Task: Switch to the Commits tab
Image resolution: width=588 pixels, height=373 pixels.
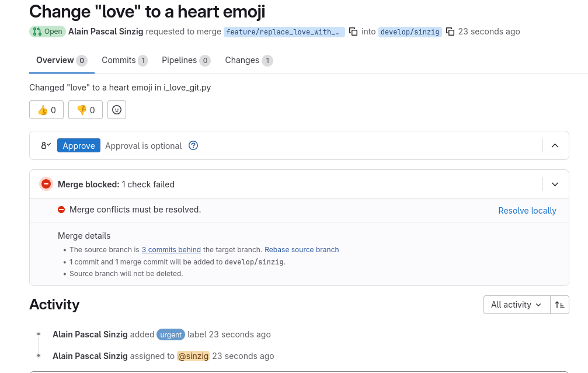Action: pyautogui.click(x=124, y=60)
